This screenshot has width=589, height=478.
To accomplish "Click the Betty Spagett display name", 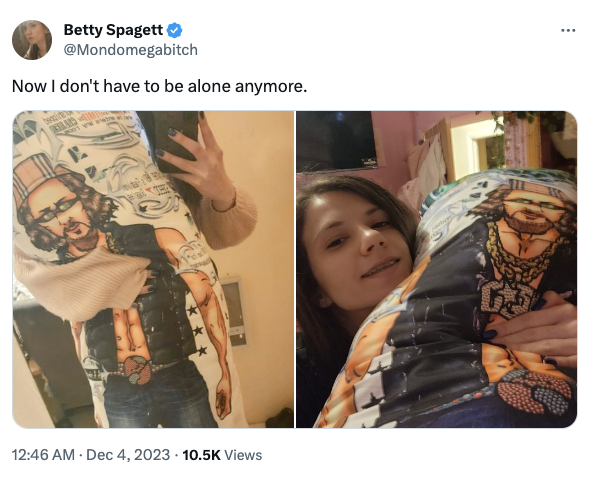I will coord(113,30).
